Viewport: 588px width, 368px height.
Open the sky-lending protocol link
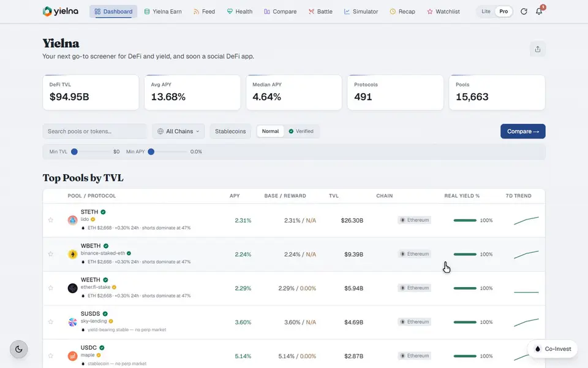click(x=94, y=321)
